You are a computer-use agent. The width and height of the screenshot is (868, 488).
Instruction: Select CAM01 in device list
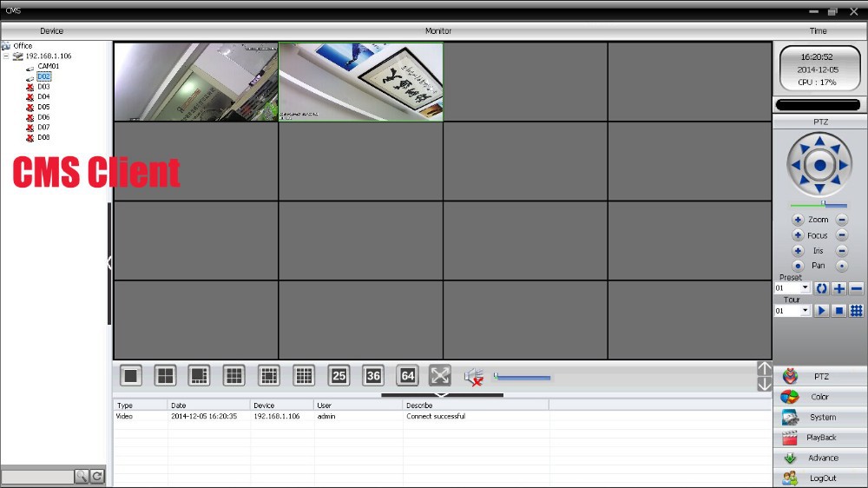click(x=48, y=66)
